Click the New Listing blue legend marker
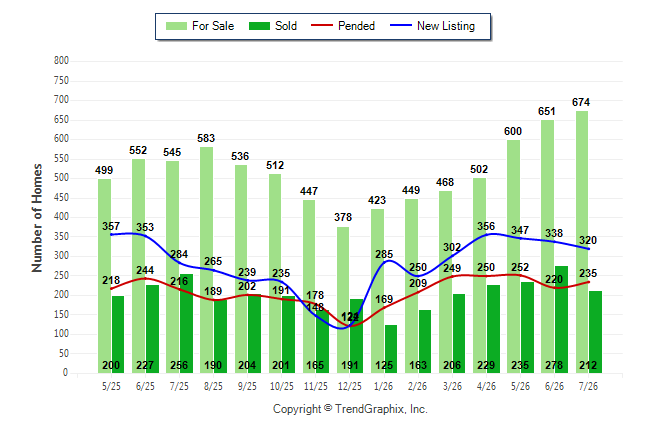 (401, 26)
